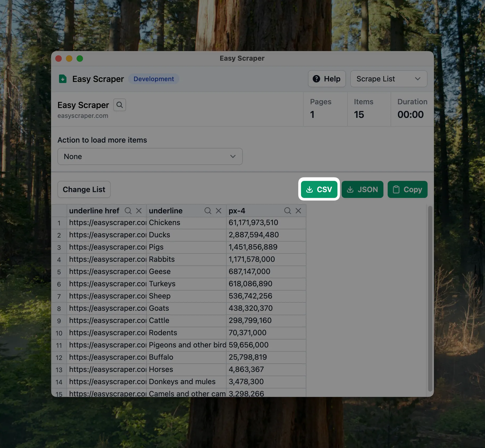Click the search icon in underline column
485x448 pixels.
[208, 211]
